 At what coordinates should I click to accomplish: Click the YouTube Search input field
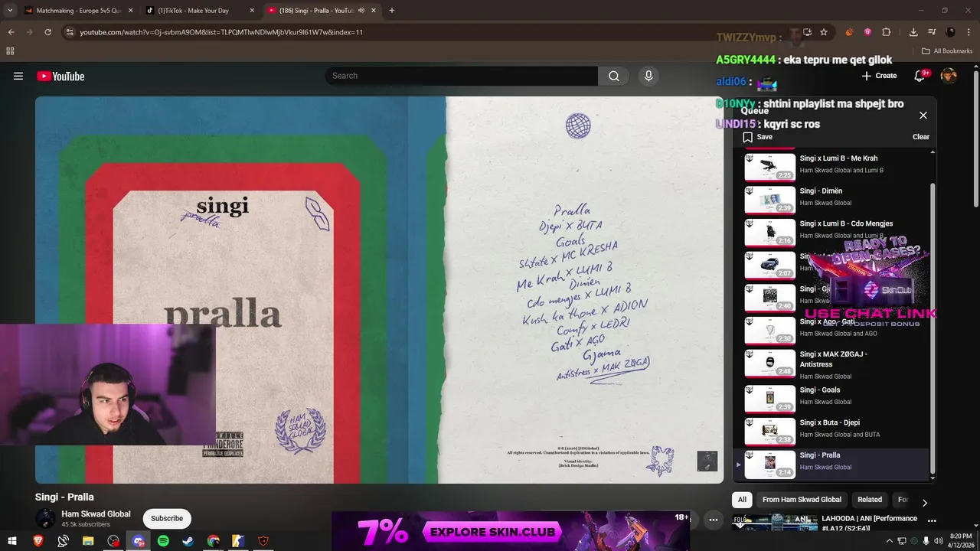coord(462,76)
